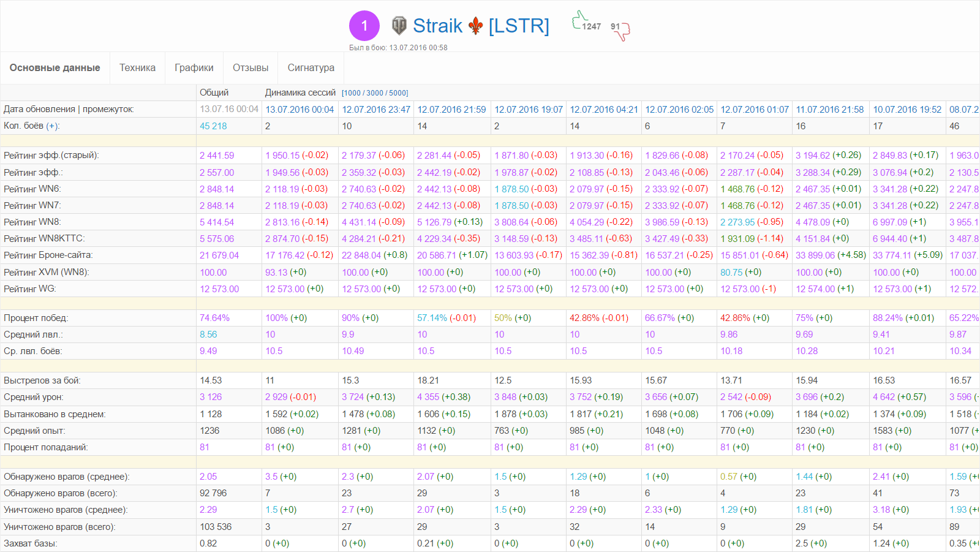
Task: Select the 5000 battles session range
Action: tap(398, 93)
